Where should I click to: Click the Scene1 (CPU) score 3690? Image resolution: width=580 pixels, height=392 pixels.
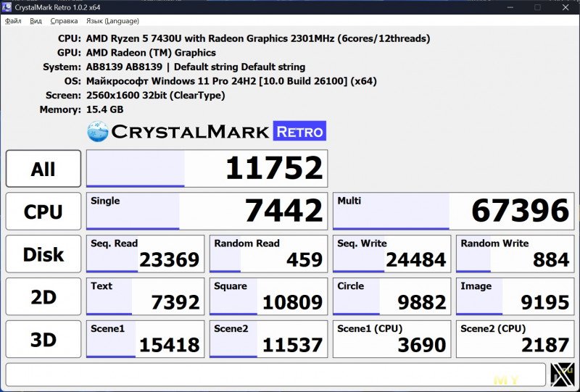coord(391,339)
